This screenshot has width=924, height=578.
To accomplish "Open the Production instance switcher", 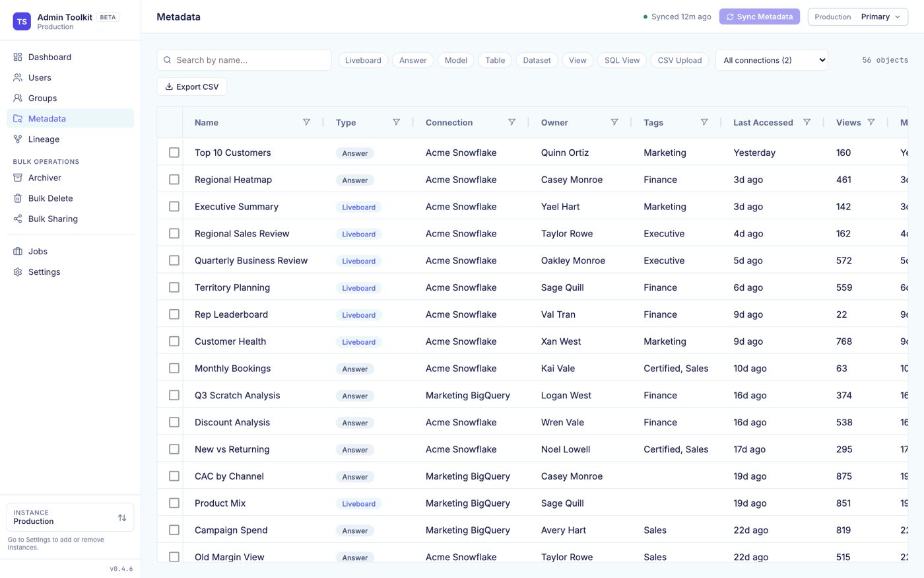I will (70, 517).
